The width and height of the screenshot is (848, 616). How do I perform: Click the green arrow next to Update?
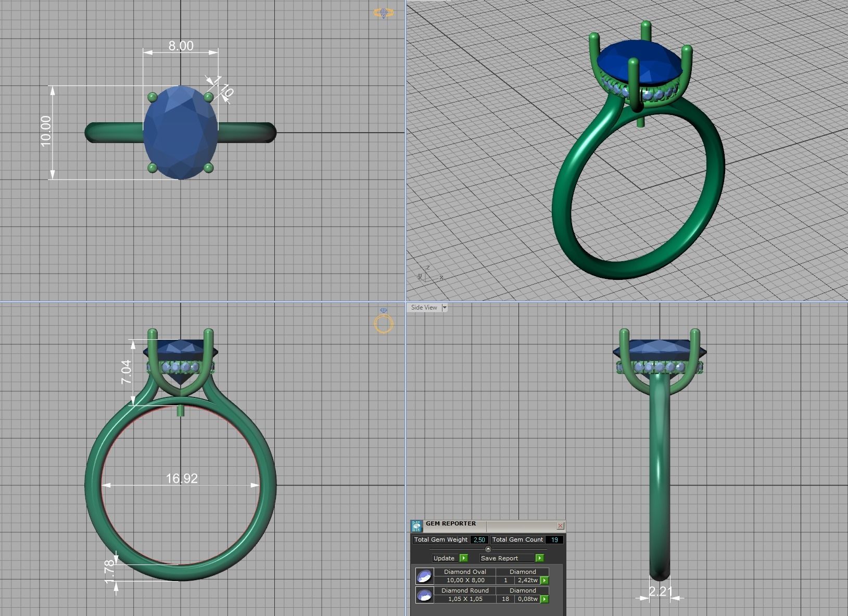tap(463, 558)
